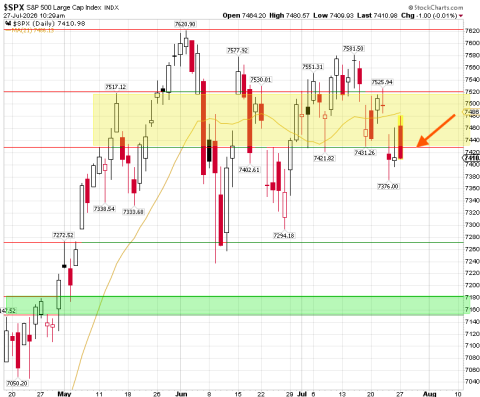The height and width of the screenshot is (397, 480).
Task: Click the 7525.94 price label
Action: point(382,82)
